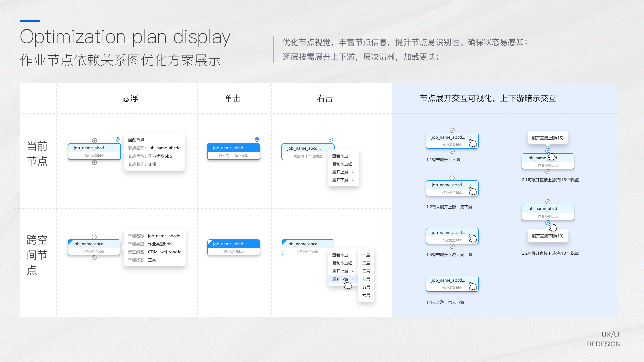
Task: Click blue plus icon beneath 展开直接上游(15) tooltip
Action: tap(548, 151)
